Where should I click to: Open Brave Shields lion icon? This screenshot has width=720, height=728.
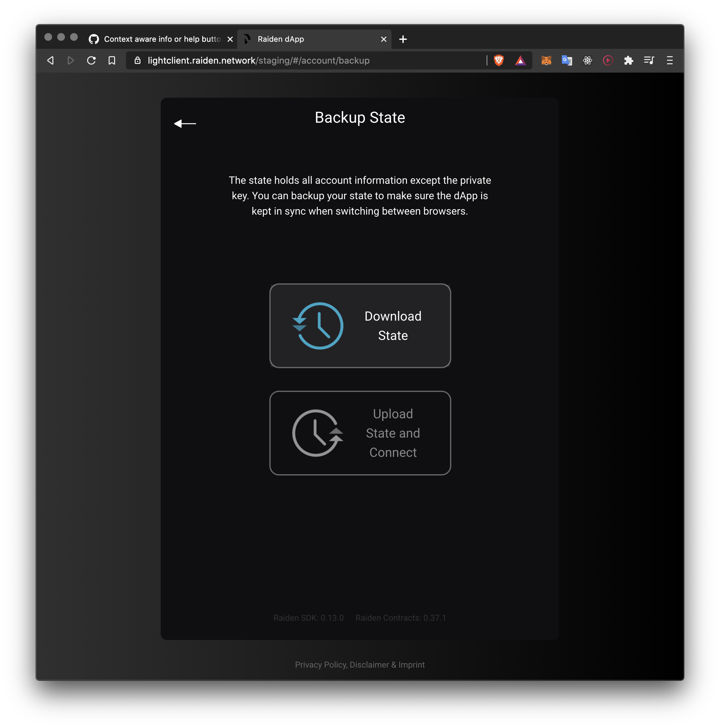click(x=498, y=60)
